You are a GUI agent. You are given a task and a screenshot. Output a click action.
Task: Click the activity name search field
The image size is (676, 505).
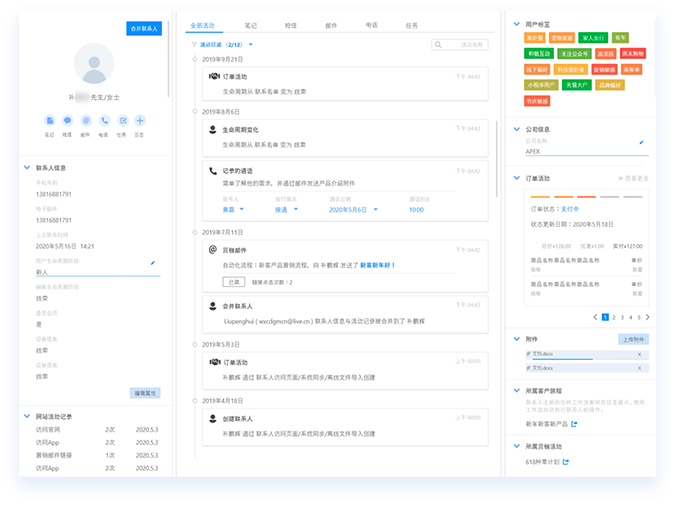click(x=460, y=44)
